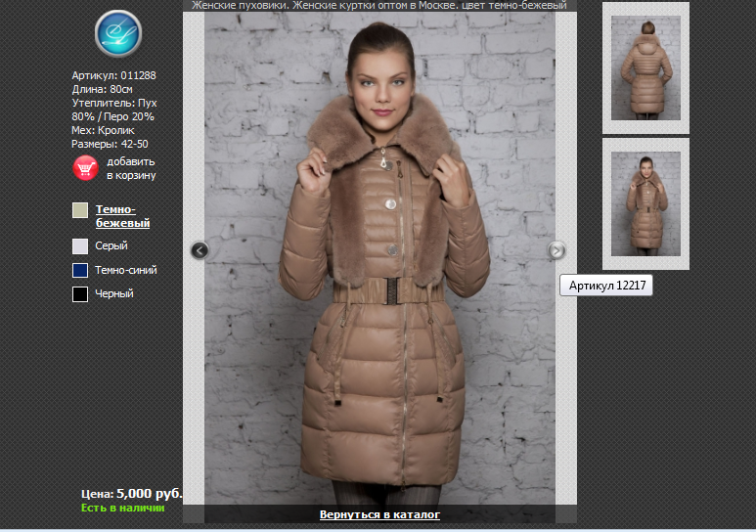Viewport: 756px width, 532px height.
Task: Click the round blue site logo
Action: tap(118, 33)
